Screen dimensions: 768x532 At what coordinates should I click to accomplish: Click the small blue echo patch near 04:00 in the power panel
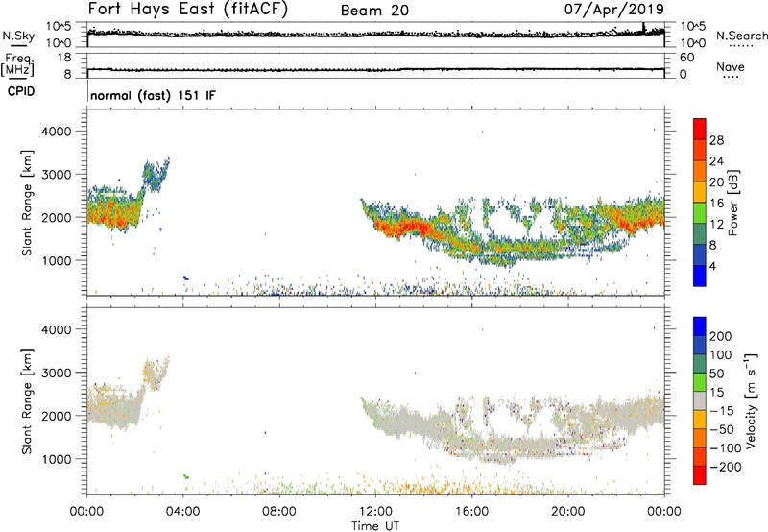185,278
